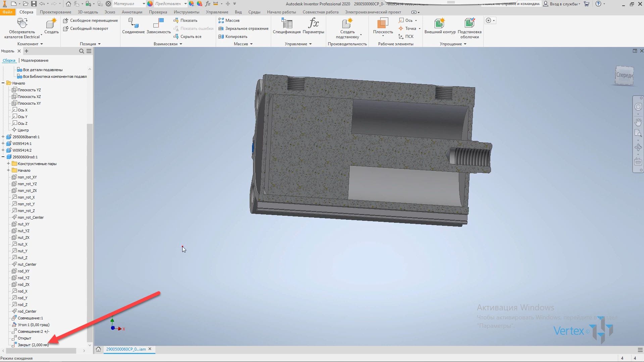Expand the W095414:2 tree node
Screen dimensions: 644x362
pos(3,150)
